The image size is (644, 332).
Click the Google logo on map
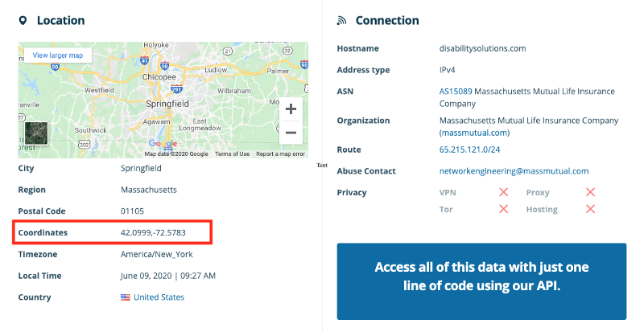[x=163, y=144]
